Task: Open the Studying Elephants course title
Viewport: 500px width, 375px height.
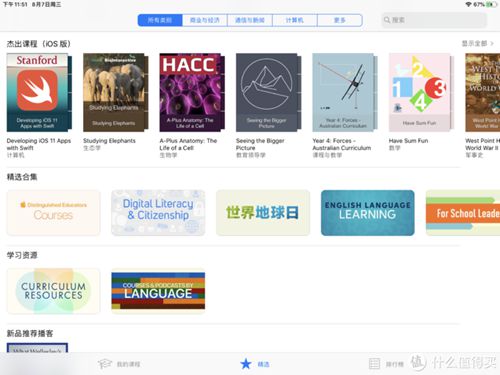Action: coord(109,141)
